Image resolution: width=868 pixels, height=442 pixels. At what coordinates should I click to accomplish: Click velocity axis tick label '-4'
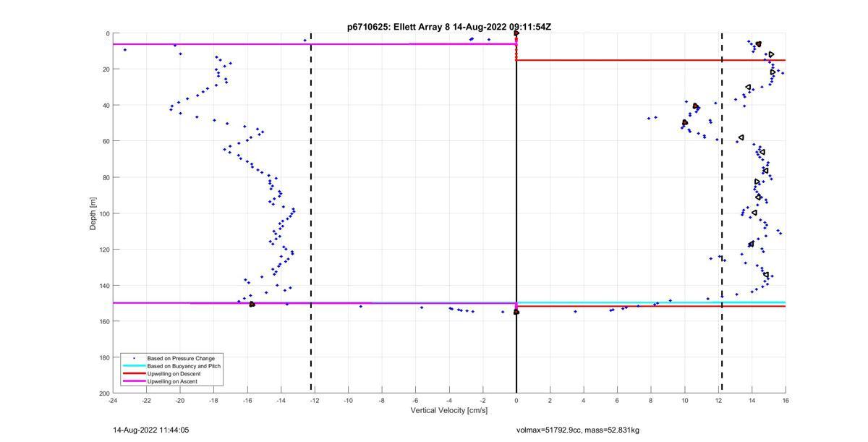(x=449, y=400)
